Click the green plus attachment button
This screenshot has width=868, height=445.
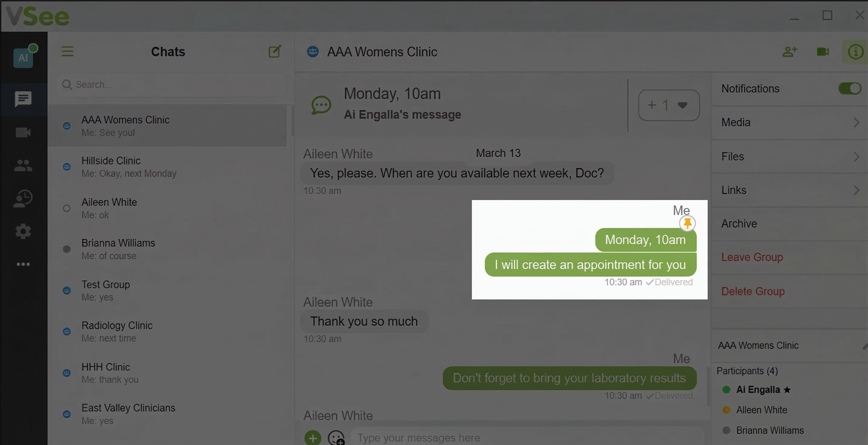[312, 438]
